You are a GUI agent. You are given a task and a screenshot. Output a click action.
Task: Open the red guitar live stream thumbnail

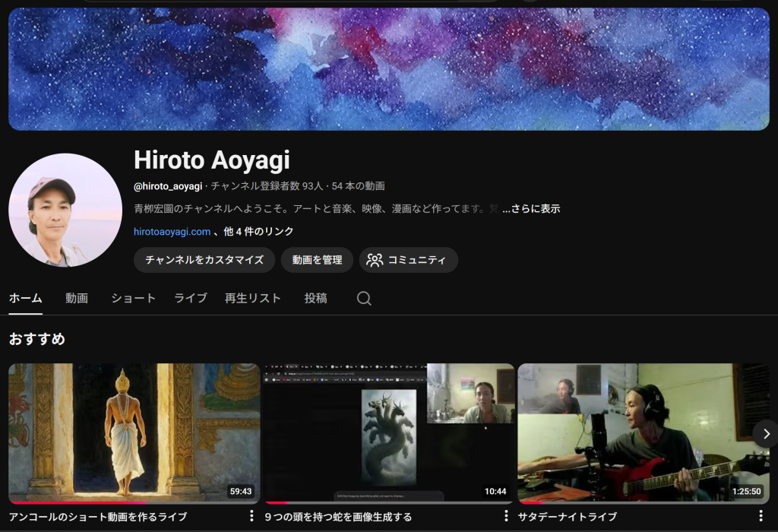click(x=644, y=432)
